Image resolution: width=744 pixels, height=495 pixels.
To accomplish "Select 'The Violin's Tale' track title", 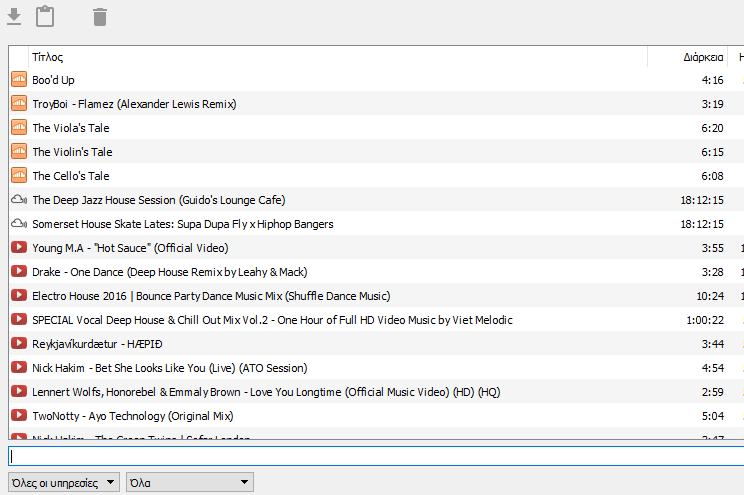I will 72,152.
